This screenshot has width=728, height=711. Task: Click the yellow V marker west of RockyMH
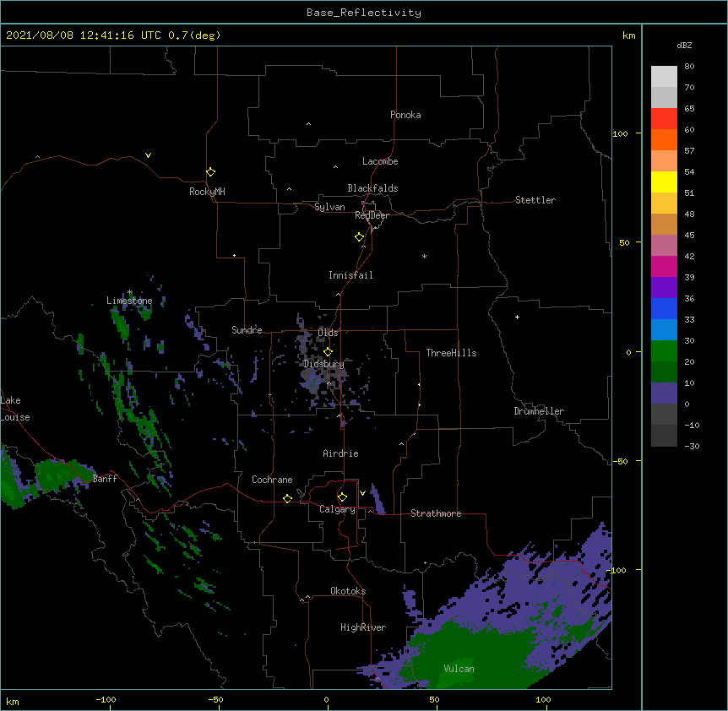pyautogui.click(x=148, y=155)
